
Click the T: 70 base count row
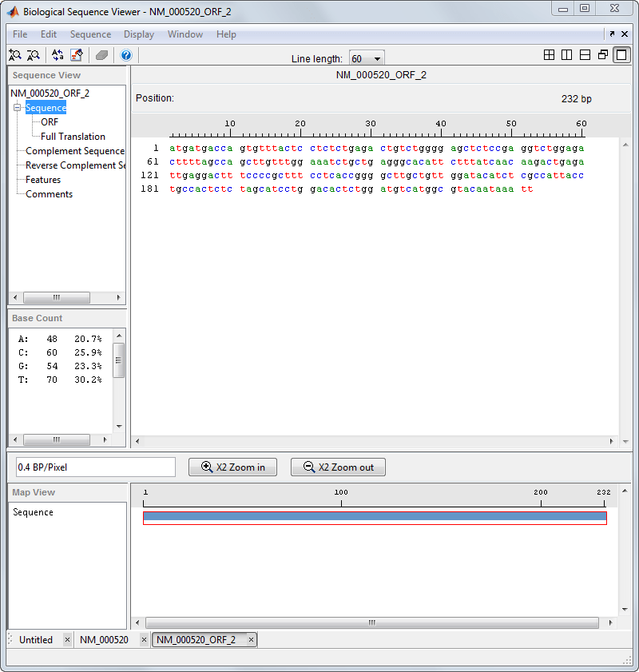coord(60,380)
